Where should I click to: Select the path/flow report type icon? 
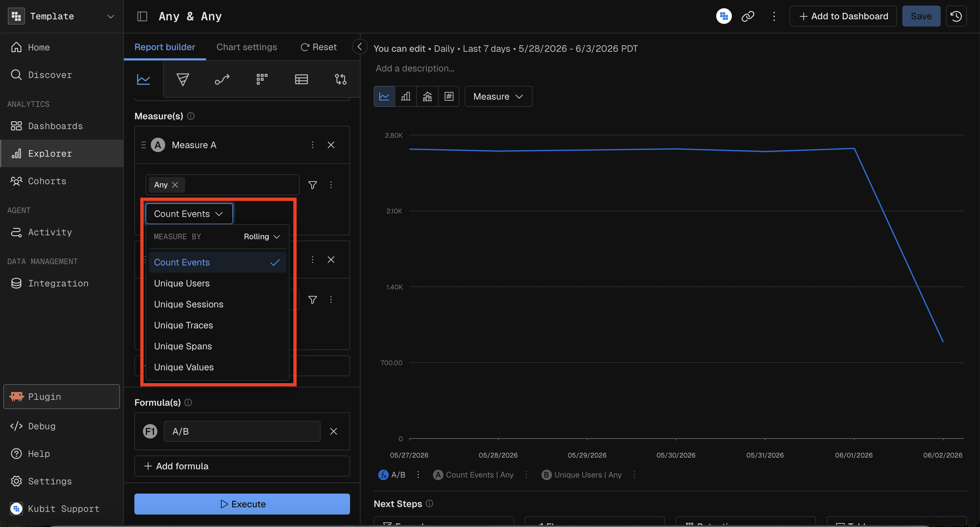(x=222, y=79)
